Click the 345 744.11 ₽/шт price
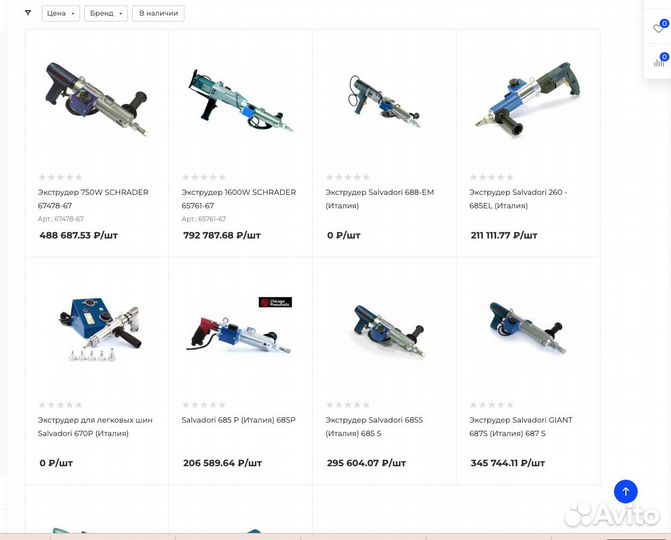This screenshot has height=540, width=671. [x=508, y=463]
